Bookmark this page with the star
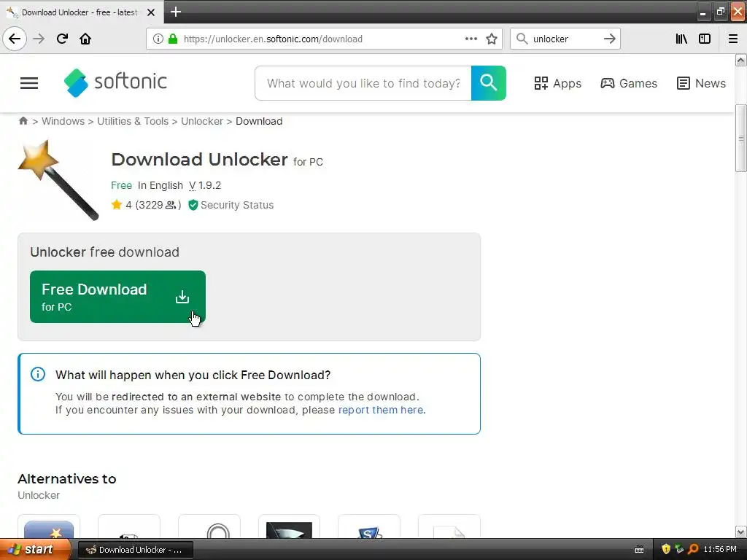 (492, 39)
